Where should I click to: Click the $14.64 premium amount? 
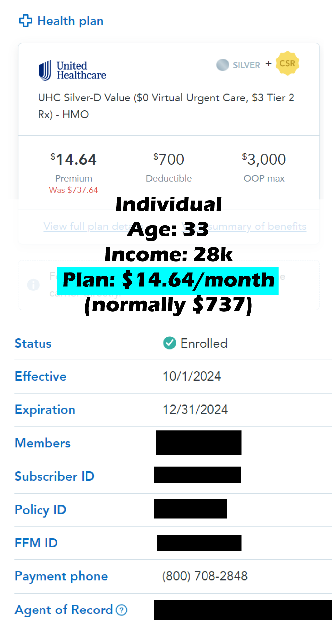(74, 160)
